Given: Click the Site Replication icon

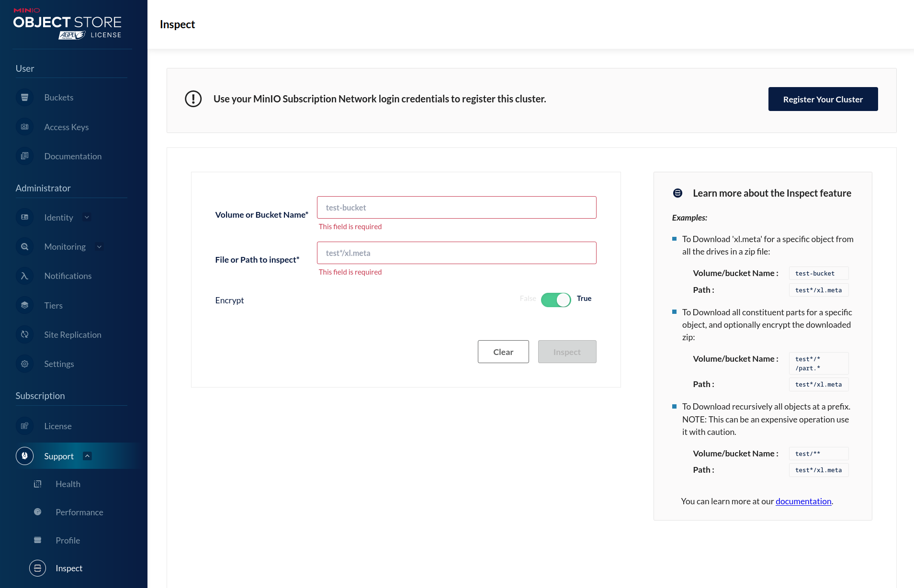Looking at the screenshot, I should 24,334.
